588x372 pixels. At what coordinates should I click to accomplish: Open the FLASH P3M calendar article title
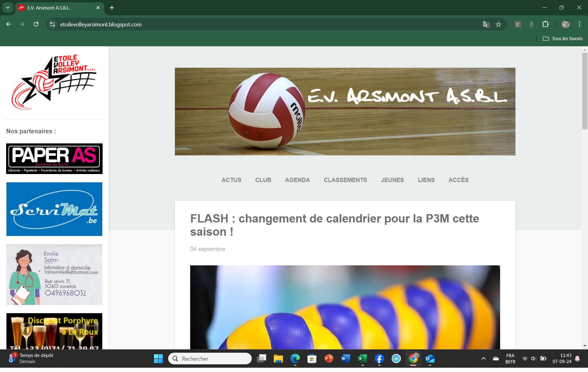334,225
